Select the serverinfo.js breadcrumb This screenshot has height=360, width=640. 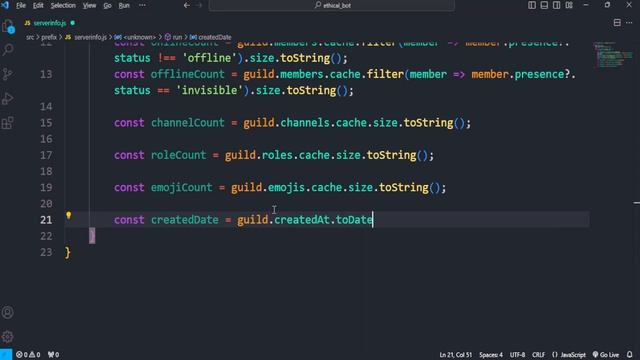coord(86,37)
